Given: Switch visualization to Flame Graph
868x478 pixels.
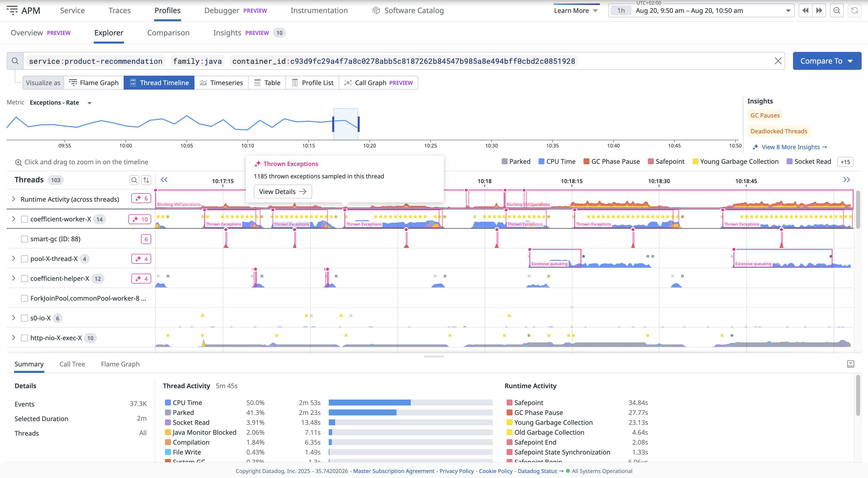Looking at the screenshot, I should (x=94, y=83).
